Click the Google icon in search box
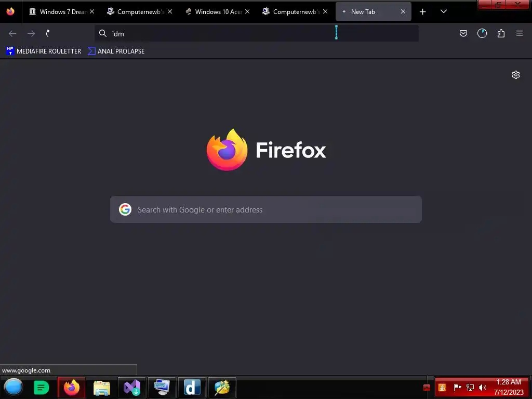This screenshot has width=532, height=399. 125,209
